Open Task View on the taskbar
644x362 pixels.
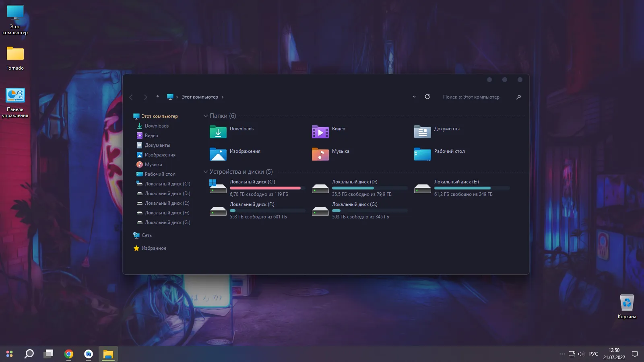tap(49, 354)
